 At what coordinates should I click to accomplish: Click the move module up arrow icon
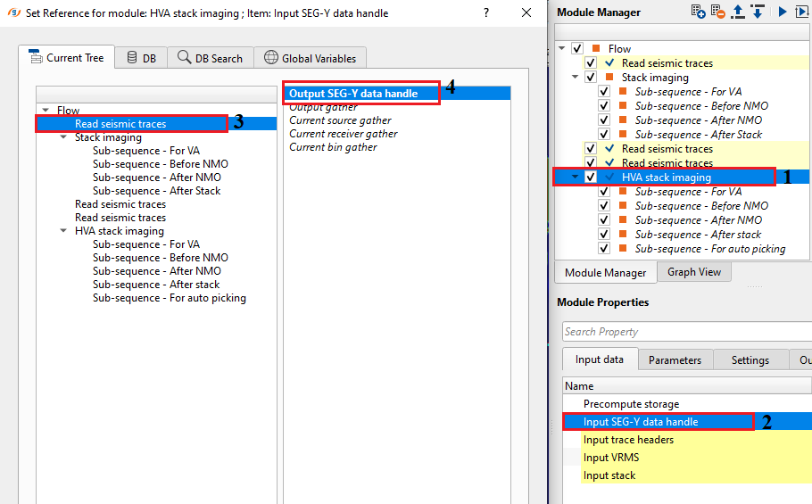tap(738, 12)
